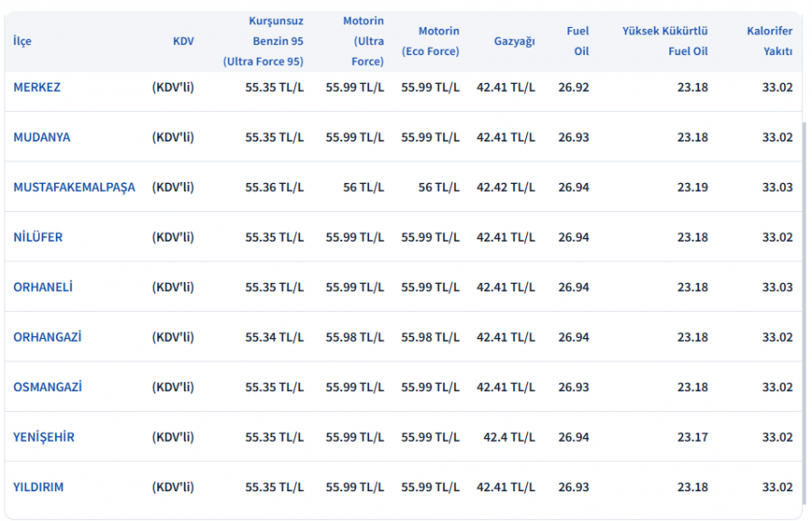This screenshot has width=812, height=521.
Task: Open the MERKEZ district link
Action: (36, 87)
